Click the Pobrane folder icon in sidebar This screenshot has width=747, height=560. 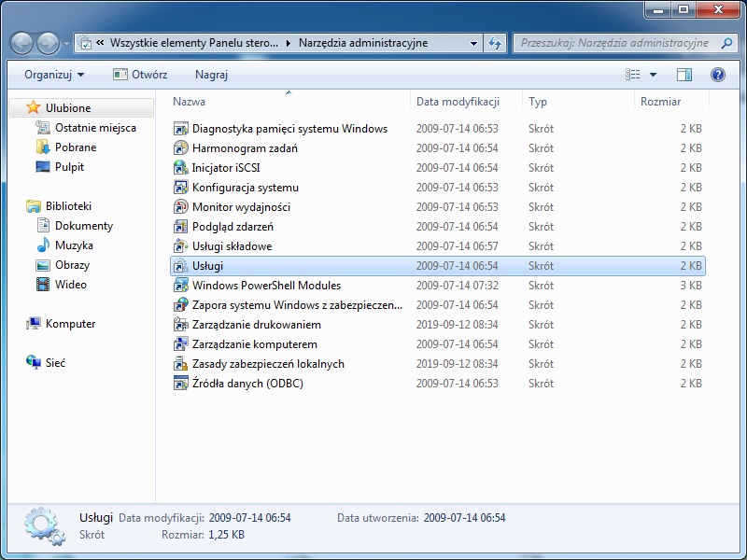[42, 147]
